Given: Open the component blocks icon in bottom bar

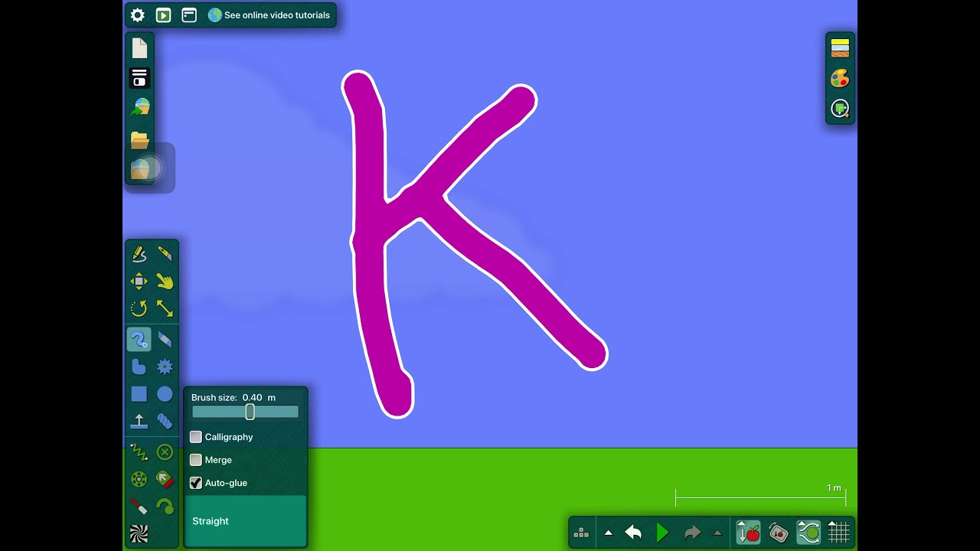Looking at the screenshot, I should click(581, 533).
